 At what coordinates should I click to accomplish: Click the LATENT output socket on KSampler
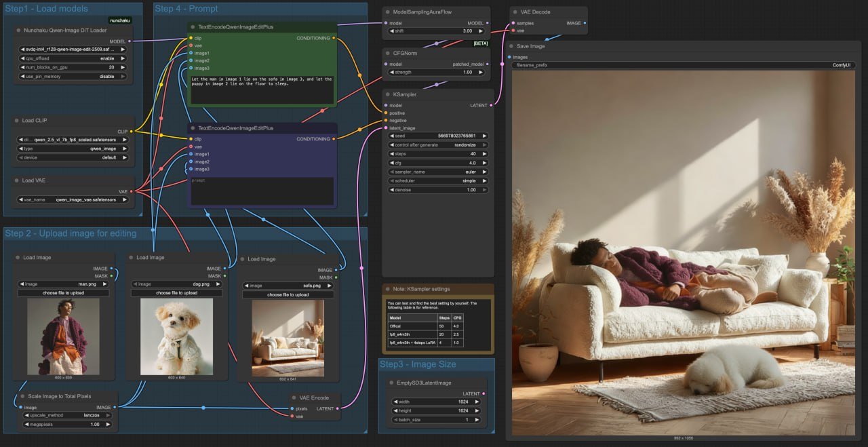491,105
